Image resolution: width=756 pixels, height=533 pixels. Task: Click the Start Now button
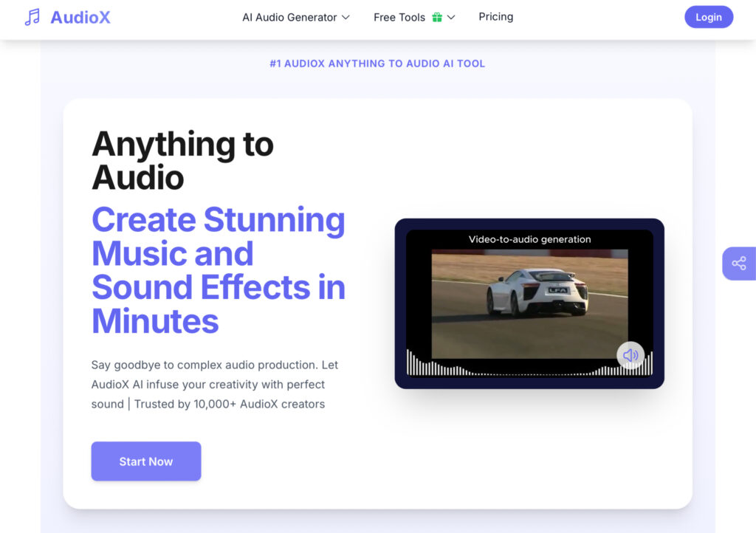[146, 461]
